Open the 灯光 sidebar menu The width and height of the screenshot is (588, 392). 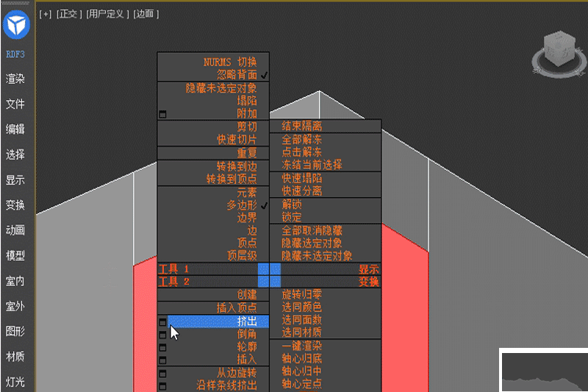[15, 382]
